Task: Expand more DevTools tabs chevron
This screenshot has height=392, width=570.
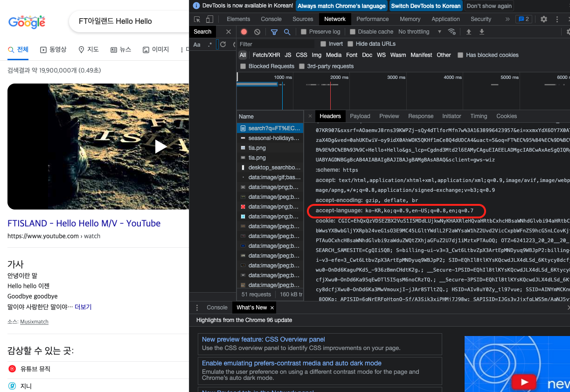Action: 507,19
